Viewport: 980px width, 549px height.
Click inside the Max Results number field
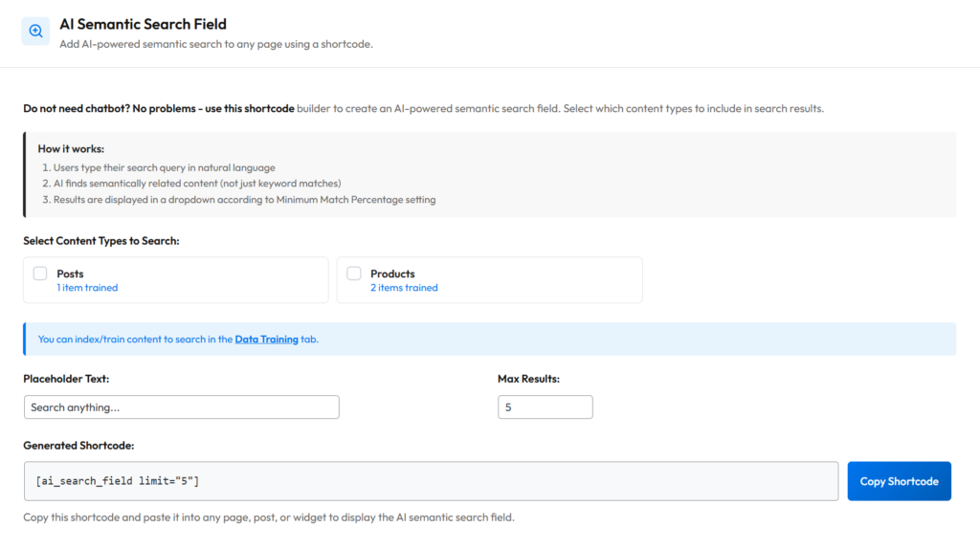tap(545, 407)
